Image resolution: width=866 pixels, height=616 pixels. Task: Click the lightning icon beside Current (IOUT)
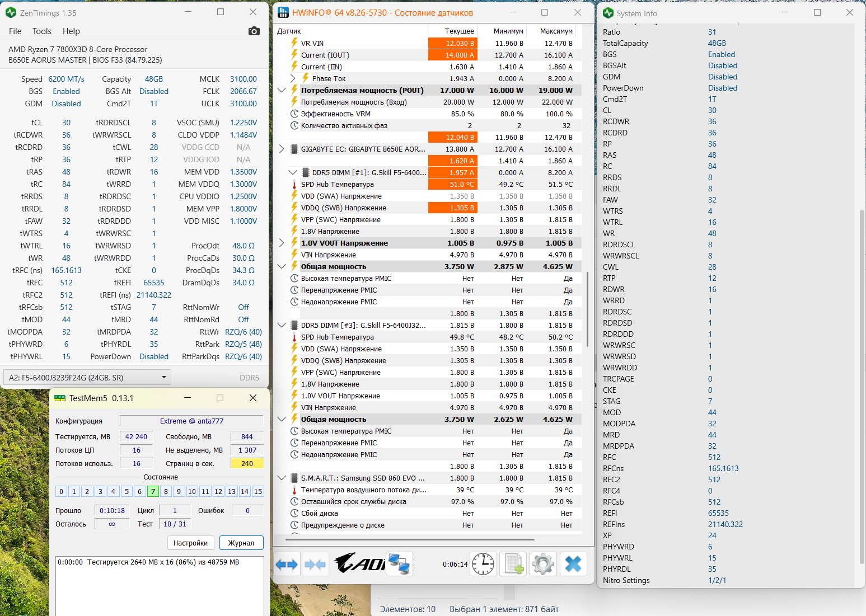tap(294, 55)
